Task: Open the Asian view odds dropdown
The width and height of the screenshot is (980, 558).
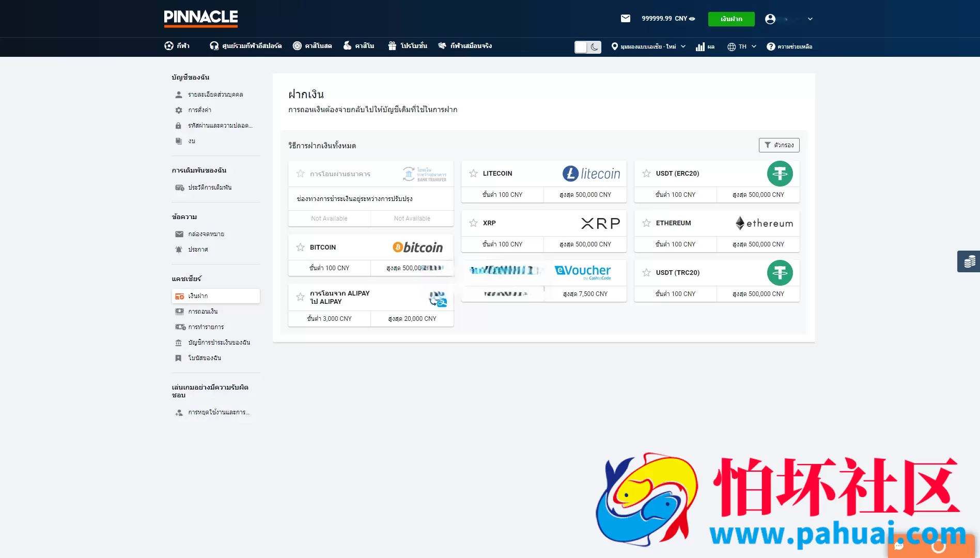Action: [648, 47]
